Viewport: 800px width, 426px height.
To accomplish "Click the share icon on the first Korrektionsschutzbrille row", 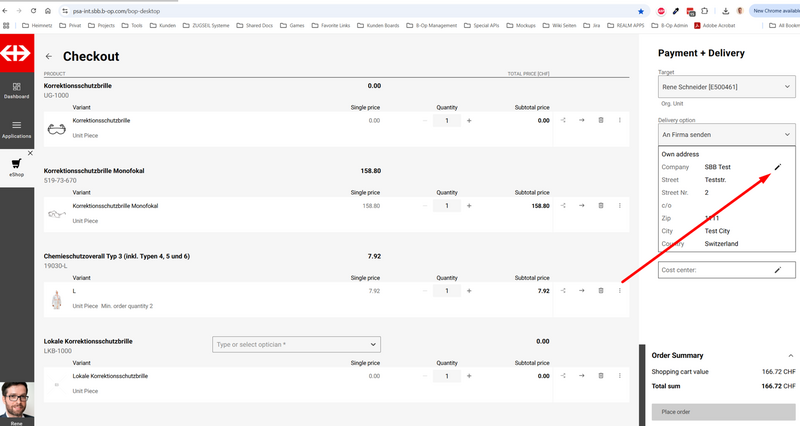I will (563, 121).
